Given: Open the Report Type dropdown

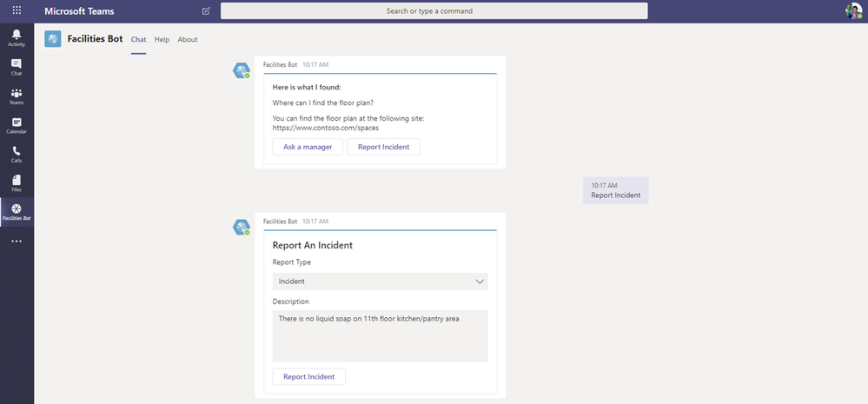Looking at the screenshot, I should (x=381, y=281).
